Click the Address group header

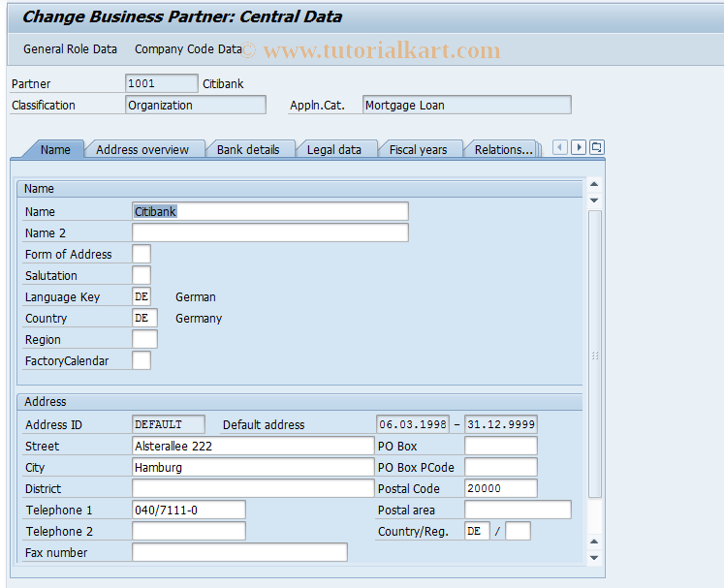pyautogui.click(x=299, y=402)
